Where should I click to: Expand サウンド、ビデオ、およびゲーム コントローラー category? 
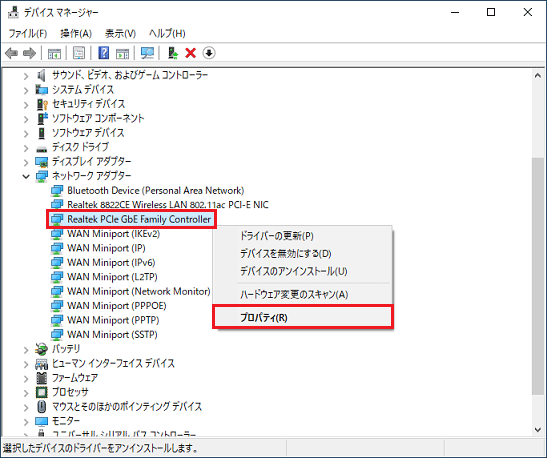pos(26,76)
